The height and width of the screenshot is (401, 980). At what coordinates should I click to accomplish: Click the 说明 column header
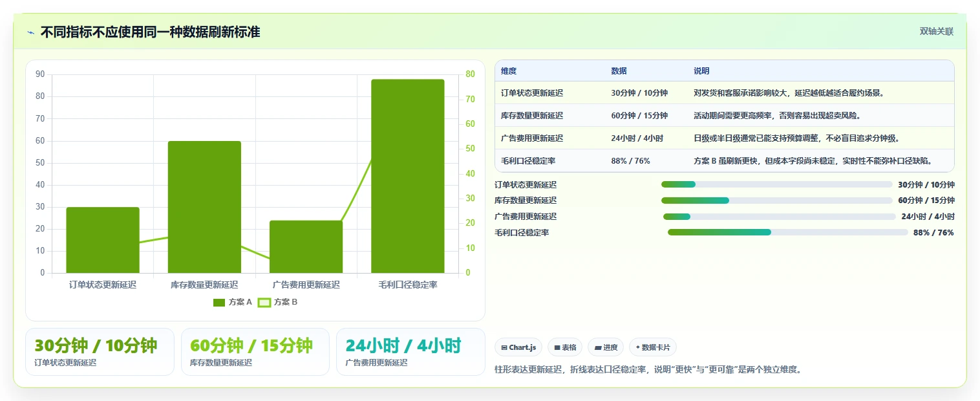(x=701, y=71)
